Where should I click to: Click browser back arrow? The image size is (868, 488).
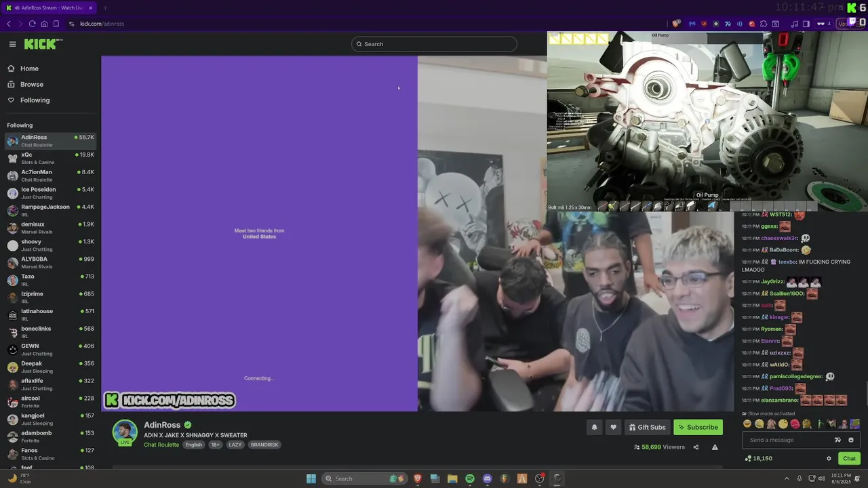9,24
